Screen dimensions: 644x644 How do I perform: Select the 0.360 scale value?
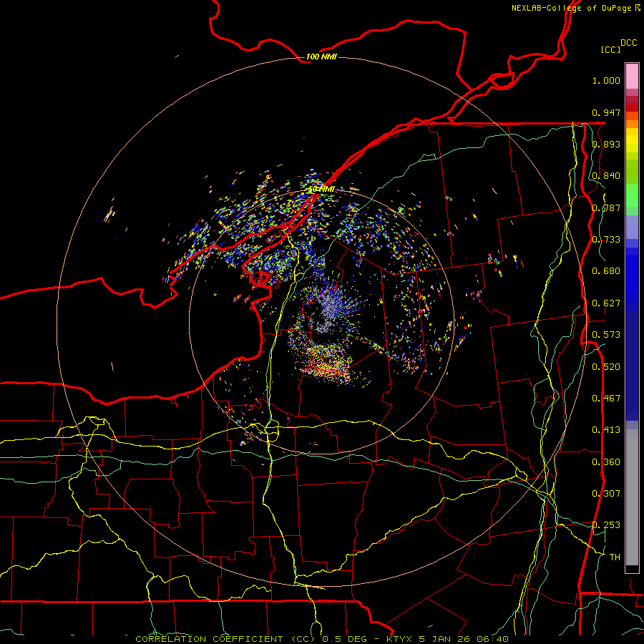point(606,462)
